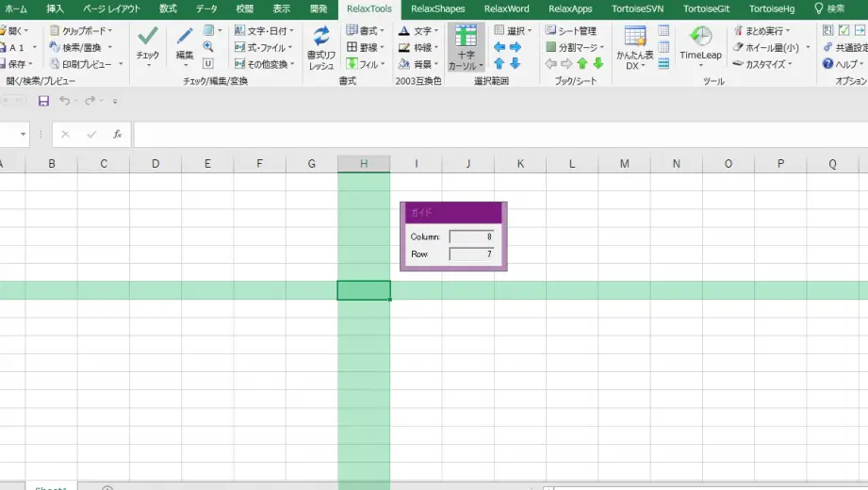868x490 pixels.
Task: Click the top small table icon beside かんたん表DX
Action: coord(663,30)
